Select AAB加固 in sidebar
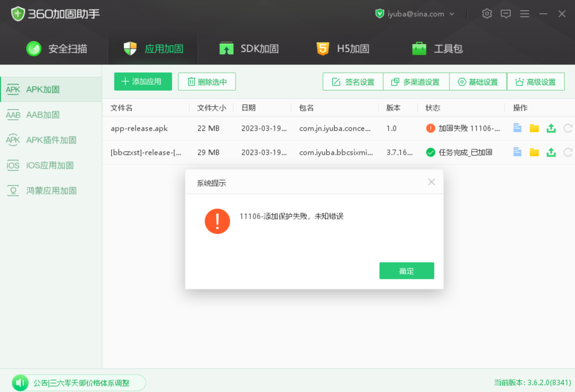The height and width of the screenshot is (392, 575). click(51, 115)
